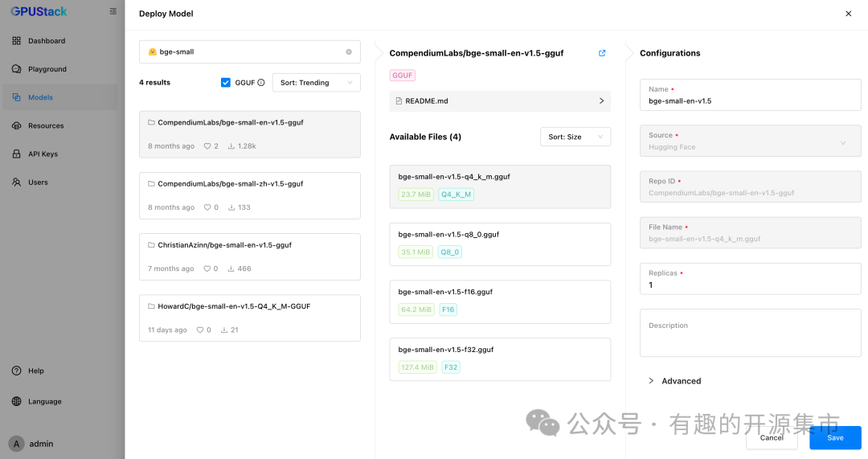This screenshot has width=868, height=459.
Task: Click the 127.4 MiB size tag
Action: click(x=417, y=367)
